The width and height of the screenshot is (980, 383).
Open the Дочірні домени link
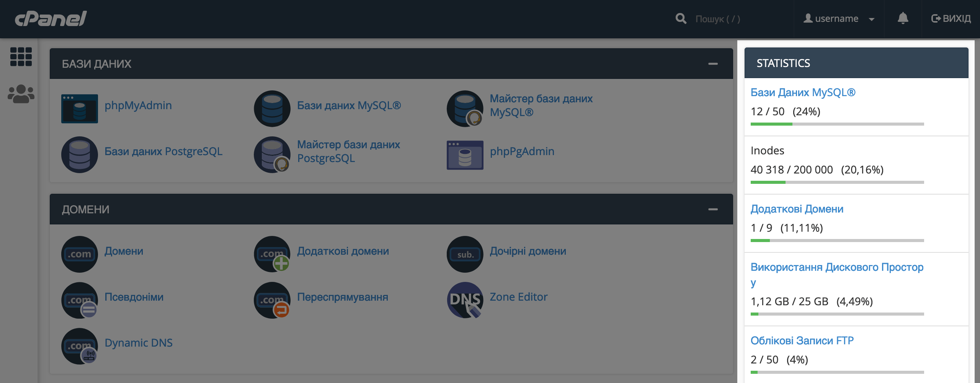click(528, 251)
